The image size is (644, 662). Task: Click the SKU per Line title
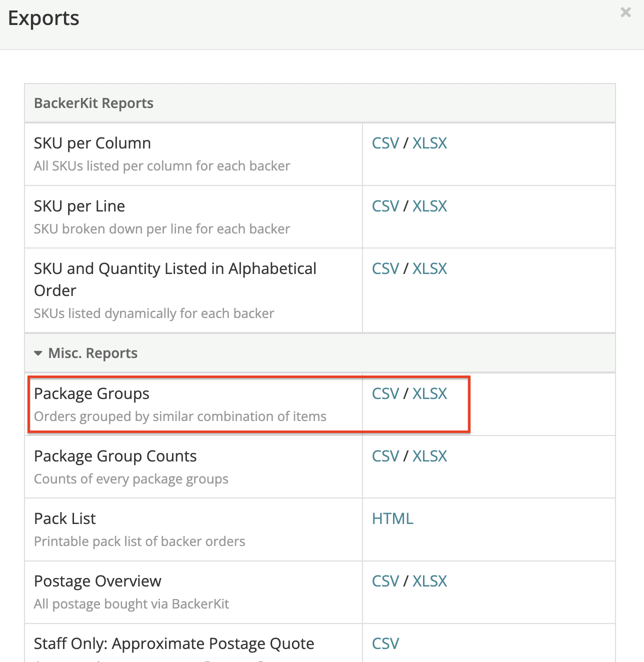79,206
